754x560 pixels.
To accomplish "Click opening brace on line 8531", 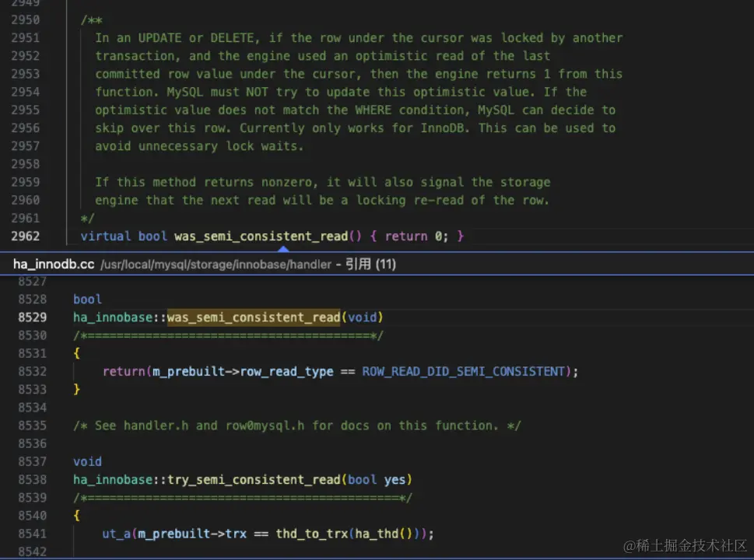I will (x=76, y=353).
